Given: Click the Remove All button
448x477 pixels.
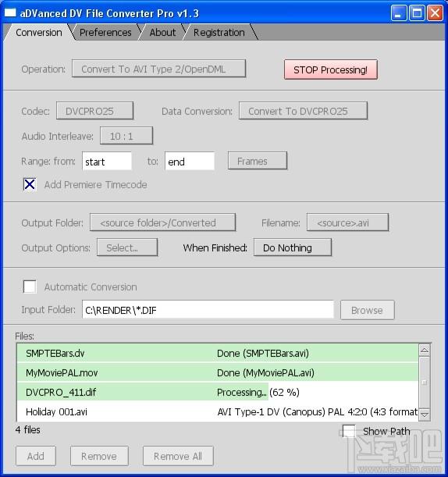Looking at the screenshot, I should tap(178, 456).
